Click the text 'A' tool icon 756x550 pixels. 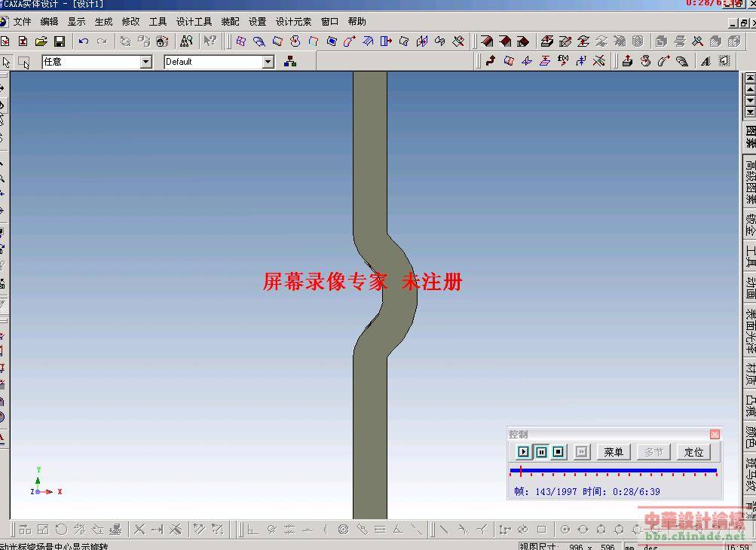[x=705, y=62]
